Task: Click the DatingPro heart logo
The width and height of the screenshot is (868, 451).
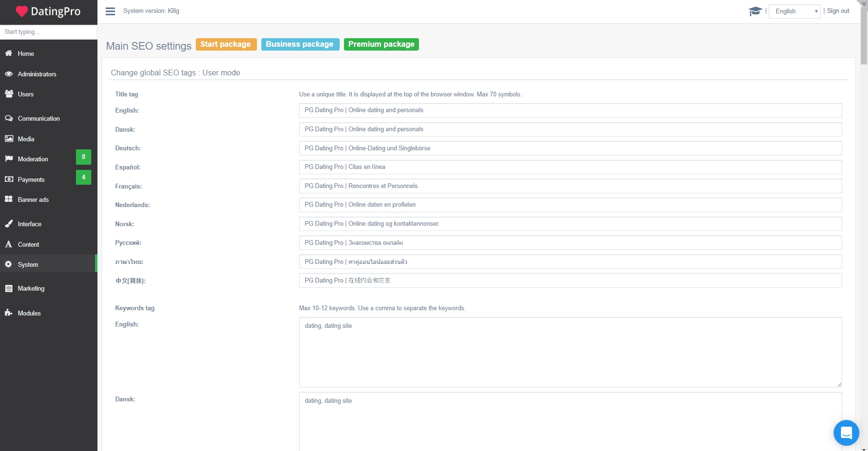Action: [x=22, y=11]
